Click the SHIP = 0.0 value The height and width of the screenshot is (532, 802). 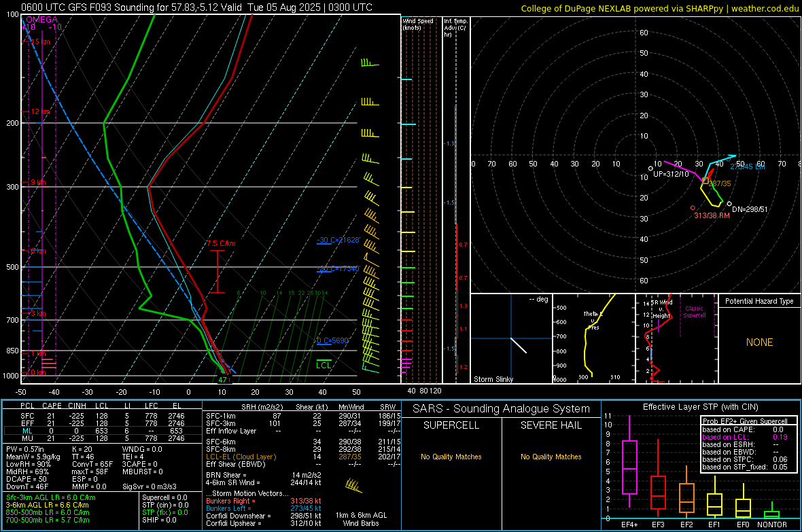159,520
